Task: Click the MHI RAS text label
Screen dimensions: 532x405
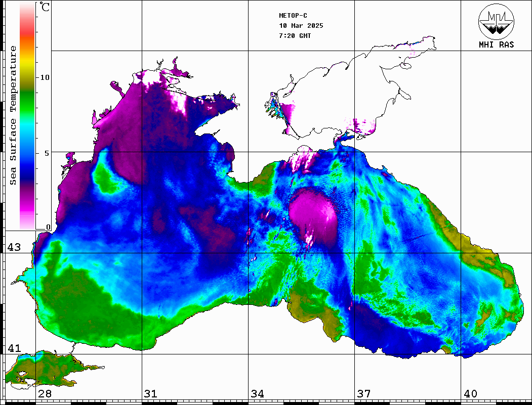Action: pyautogui.click(x=497, y=44)
